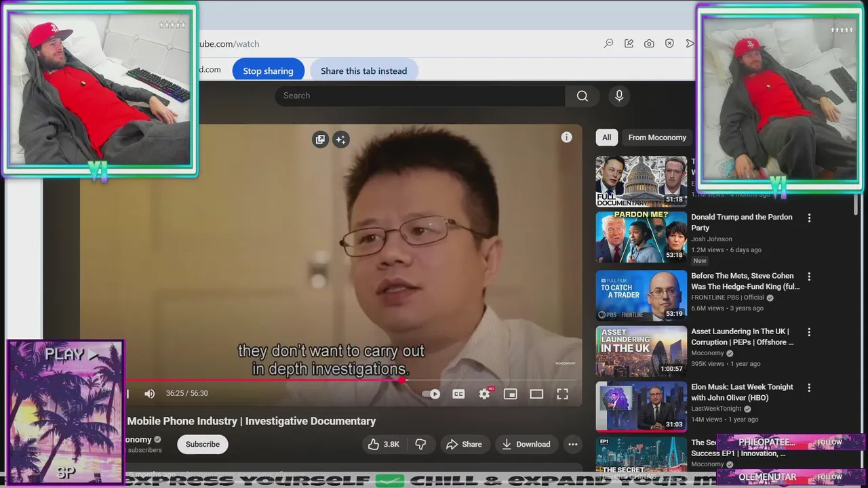The image size is (868, 488).
Task: Toggle closed captions CC button
Action: coord(458,394)
